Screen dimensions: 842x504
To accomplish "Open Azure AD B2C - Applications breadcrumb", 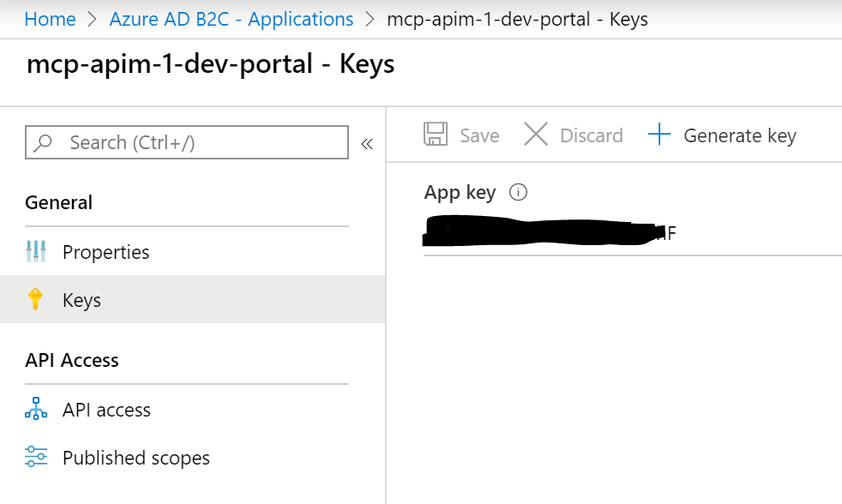I will pyautogui.click(x=232, y=20).
